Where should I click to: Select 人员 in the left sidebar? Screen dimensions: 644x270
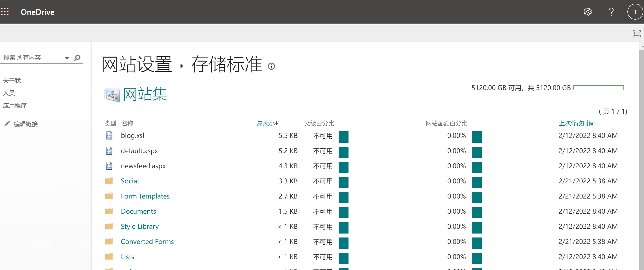8,93
